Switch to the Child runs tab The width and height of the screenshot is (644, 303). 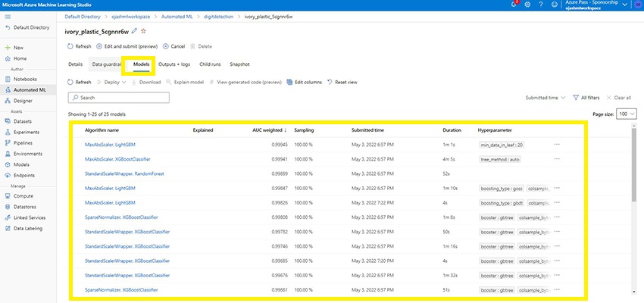pos(210,64)
